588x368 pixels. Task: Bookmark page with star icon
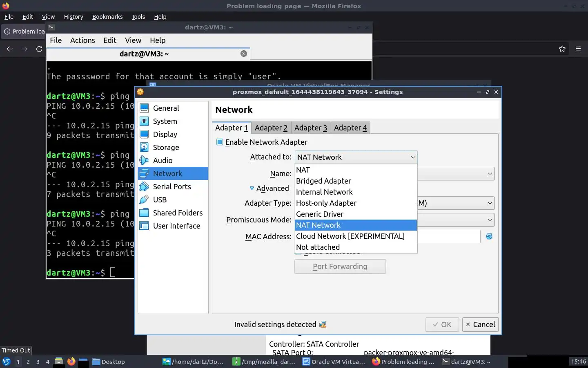[x=562, y=49]
